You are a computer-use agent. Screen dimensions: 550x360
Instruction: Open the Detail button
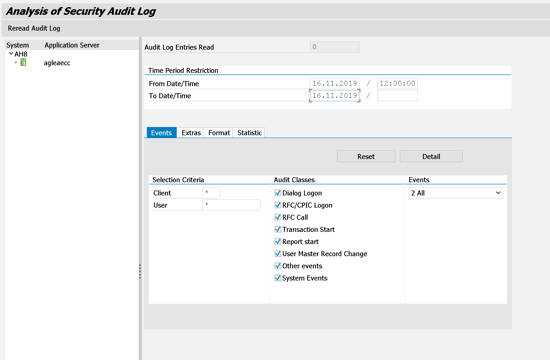[x=431, y=156]
